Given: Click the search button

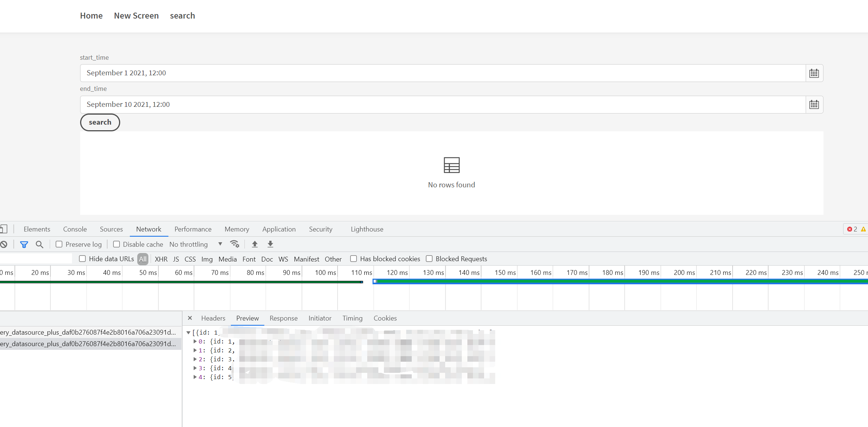Looking at the screenshot, I should [100, 122].
